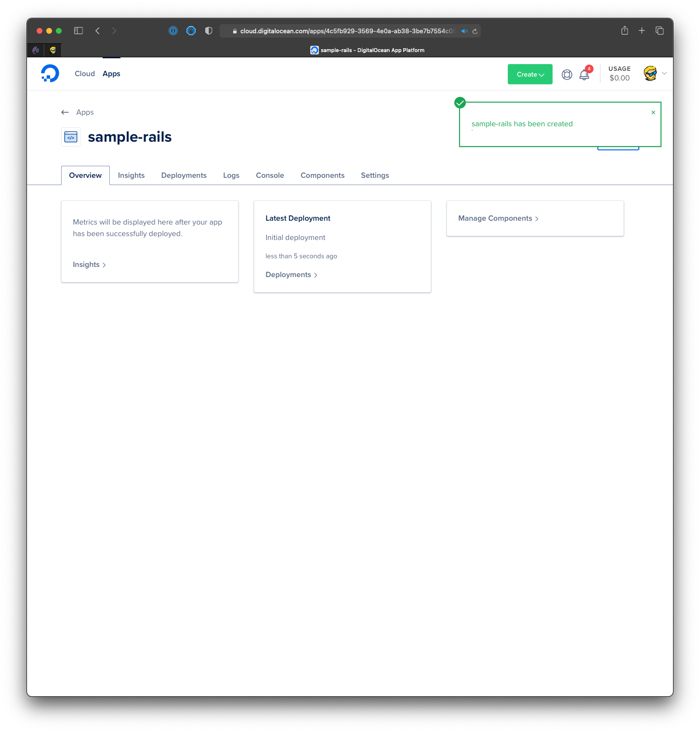Open the support lifebuoy icon

click(x=567, y=75)
